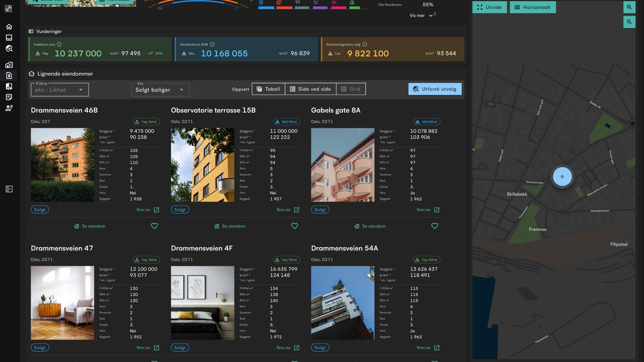
Task: Open the globe search icon in sidebar
Action: [x=9, y=48]
